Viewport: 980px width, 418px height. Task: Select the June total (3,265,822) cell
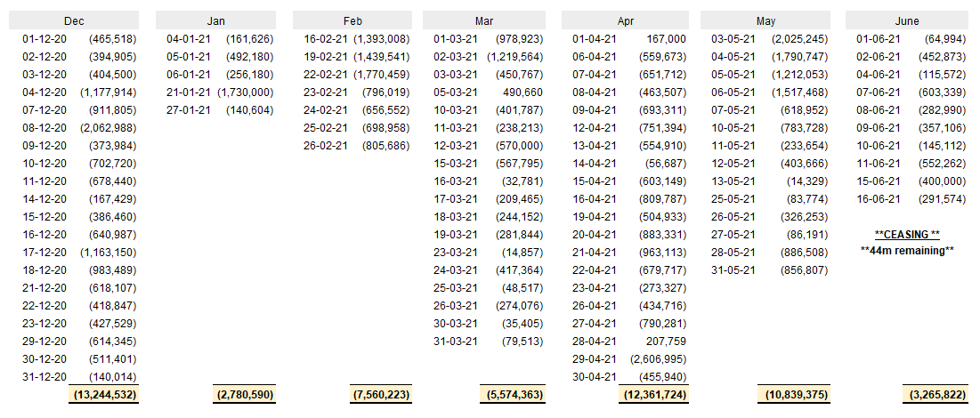[936, 395]
